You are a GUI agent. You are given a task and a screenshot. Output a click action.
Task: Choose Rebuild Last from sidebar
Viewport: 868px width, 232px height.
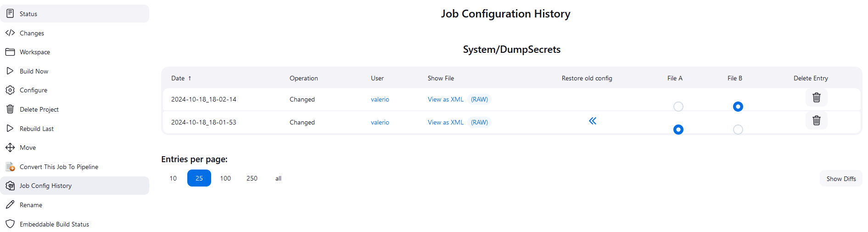pyautogui.click(x=74, y=129)
